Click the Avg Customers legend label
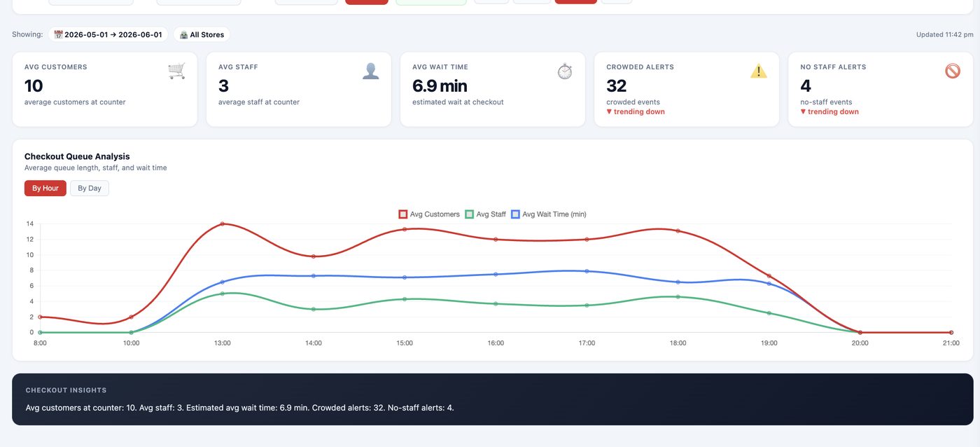This screenshot has height=447, width=980. (435, 214)
